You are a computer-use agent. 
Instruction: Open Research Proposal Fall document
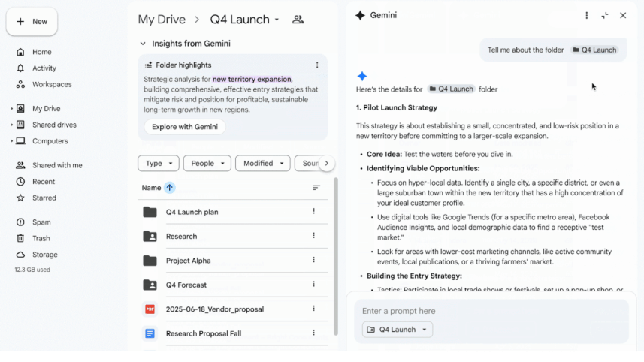(204, 333)
